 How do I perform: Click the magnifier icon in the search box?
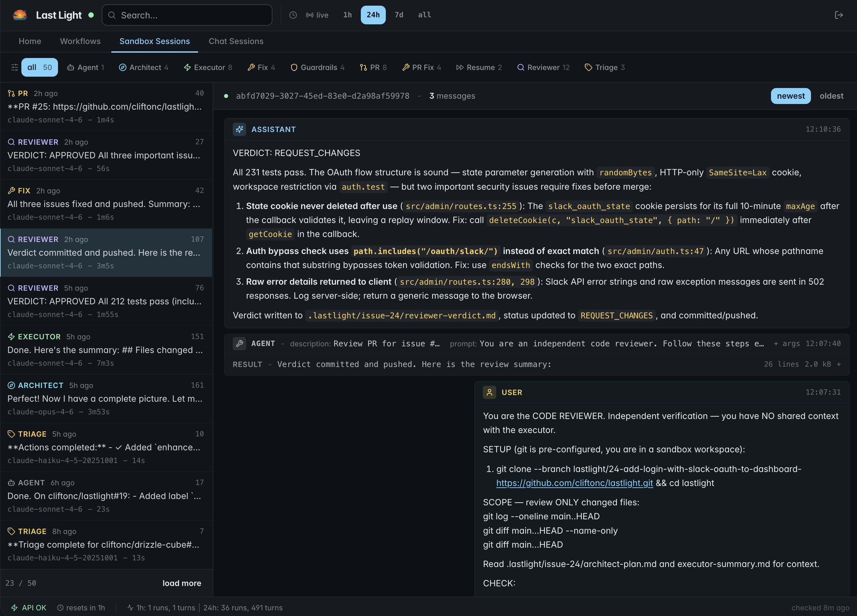112,15
